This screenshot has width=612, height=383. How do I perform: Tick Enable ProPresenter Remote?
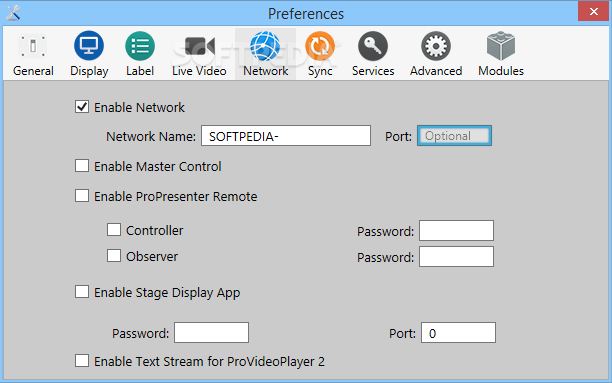click(82, 195)
